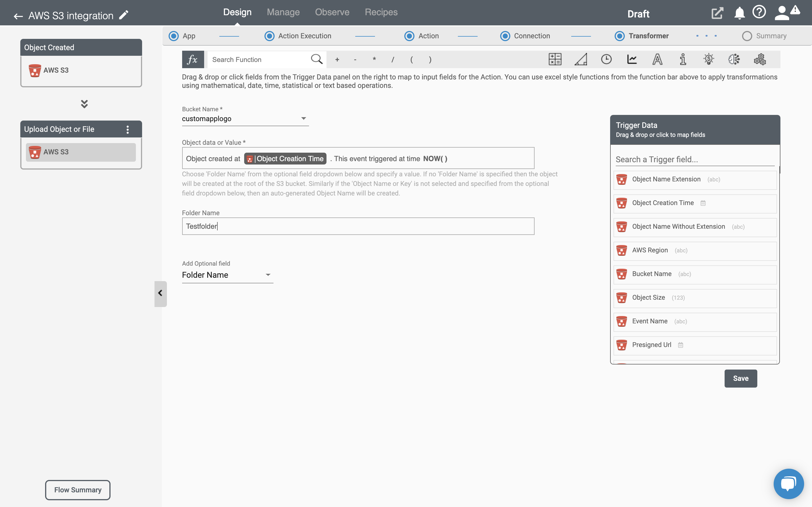
Task: Click the Object Creation Time trigger field
Action: (695, 203)
